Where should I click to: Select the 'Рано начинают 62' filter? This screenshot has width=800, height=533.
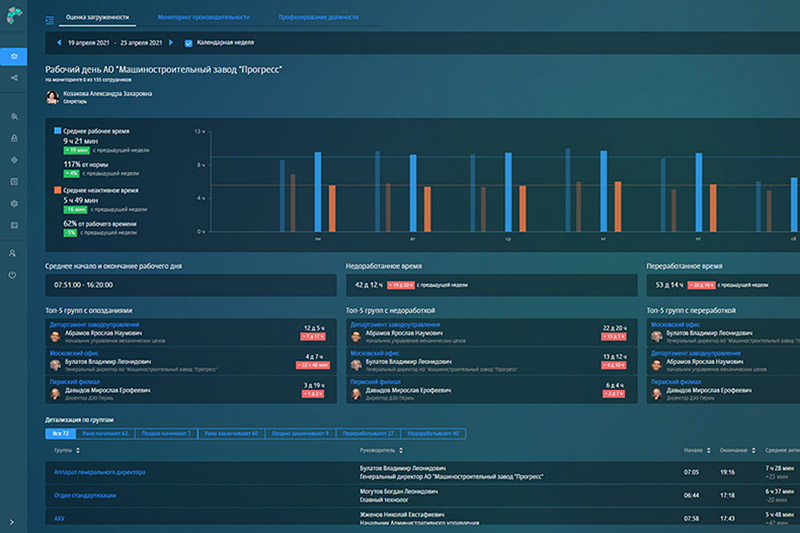(x=105, y=434)
